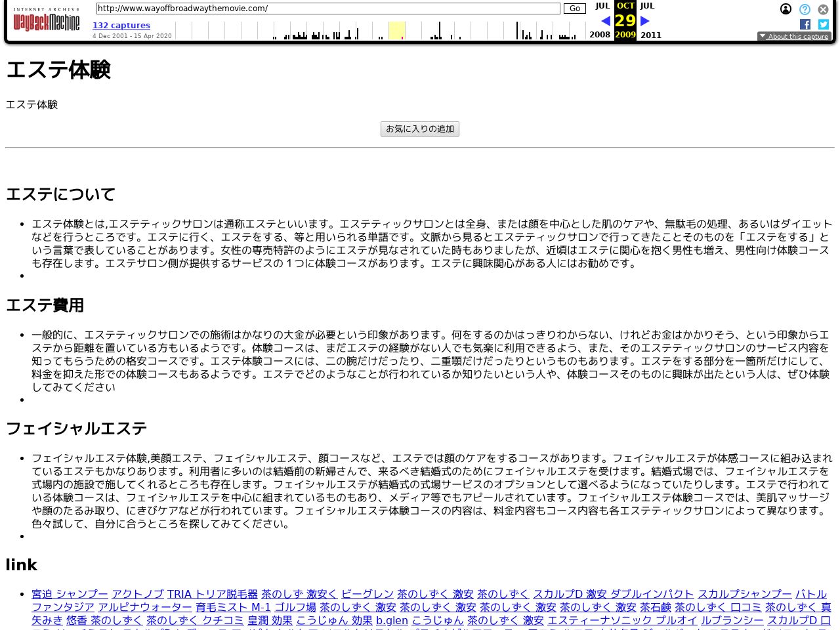Open the user account icon
The width and height of the screenshot is (840, 630).
click(786, 9)
